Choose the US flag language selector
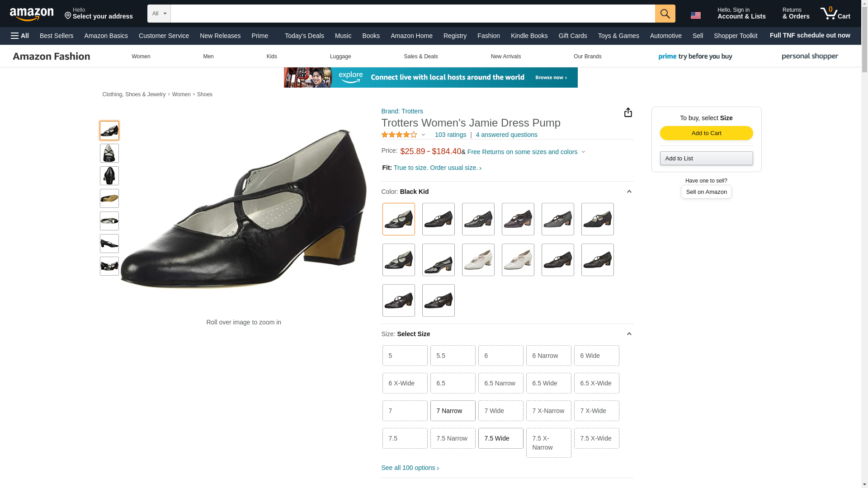The height and width of the screenshot is (488, 868). (x=695, y=15)
